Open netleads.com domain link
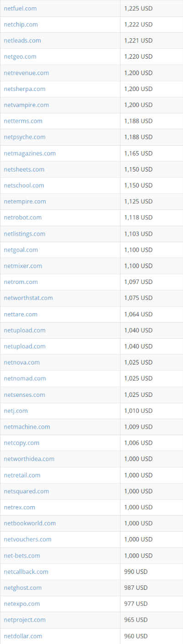Screen dimensions: 183x644 tap(22, 41)
